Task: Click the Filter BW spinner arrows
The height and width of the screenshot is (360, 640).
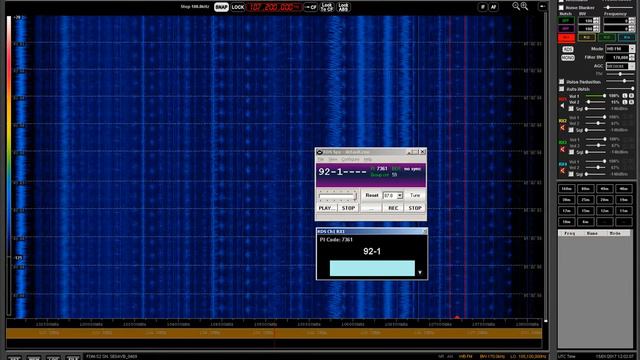Action: (632, 58)
